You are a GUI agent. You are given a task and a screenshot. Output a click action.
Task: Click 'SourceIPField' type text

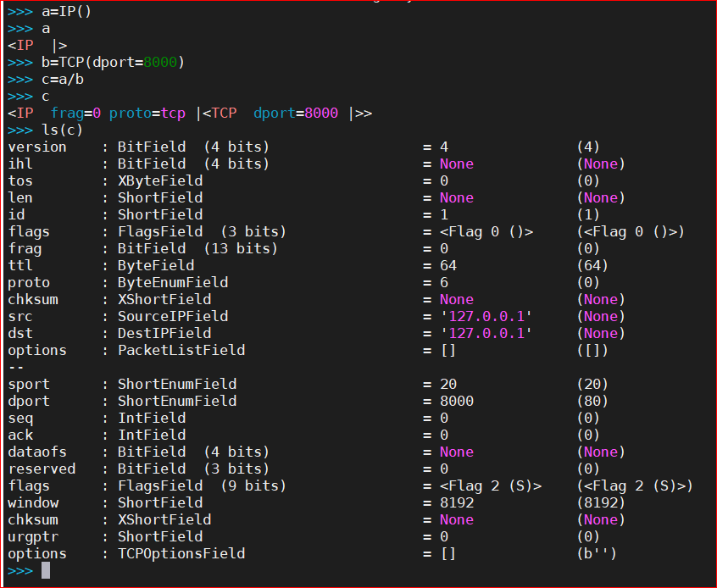pyautogui.click(x=173, y=316)
